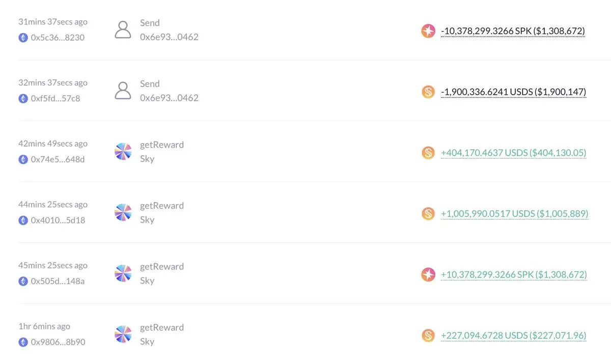Click the SPK icon beside the +10,378,299.3266 amount

428,275
